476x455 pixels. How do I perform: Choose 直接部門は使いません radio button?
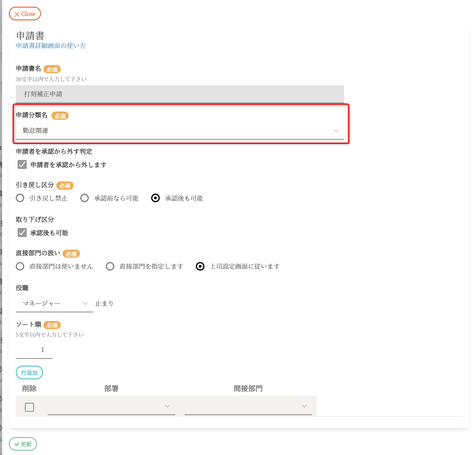(x=20, y=267)
